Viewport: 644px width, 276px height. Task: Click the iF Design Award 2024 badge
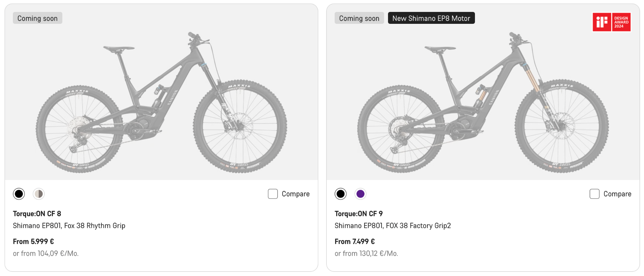pyautogui.click(x=611, y=22)
